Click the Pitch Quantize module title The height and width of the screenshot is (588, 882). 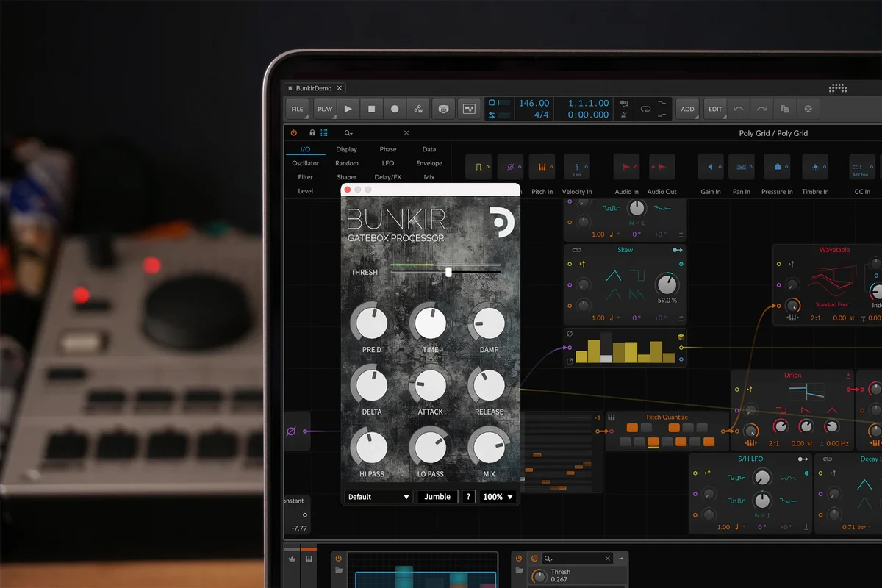[x=667, y=417]
